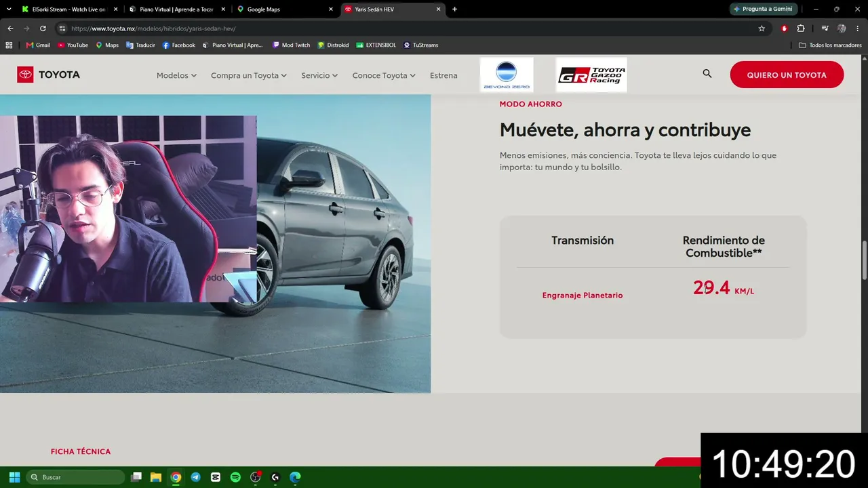Open the YouTube bookmark
The height and width of the screenshot is (488, 868).
click(73, 45)
